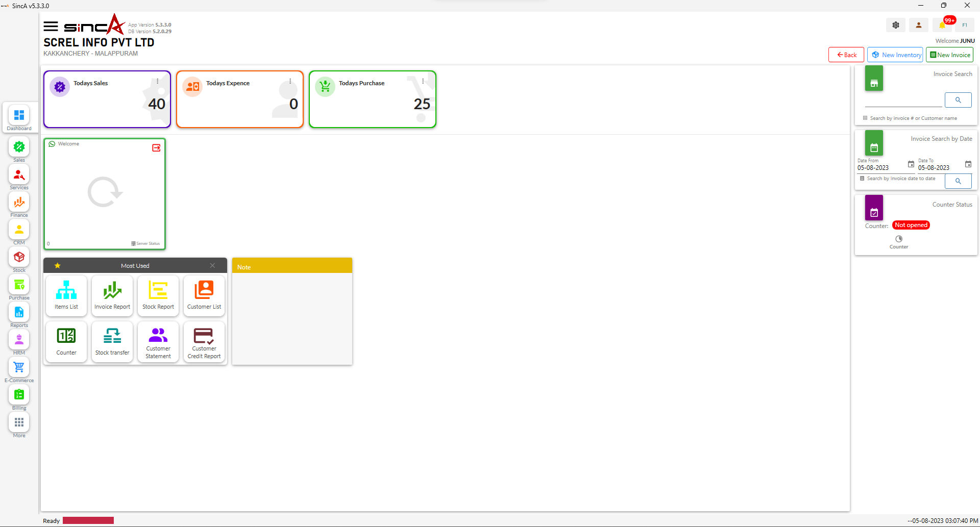
Task: Open the Date To calendar picker
Action: pos(968,164)
